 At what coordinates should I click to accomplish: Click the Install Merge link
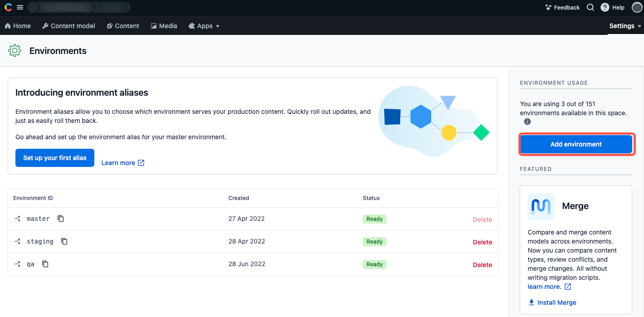point(552,302)
